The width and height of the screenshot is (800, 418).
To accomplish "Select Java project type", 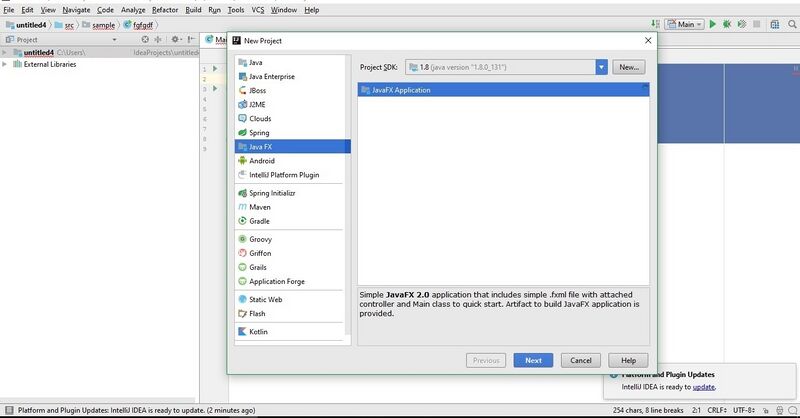I will pos(292,62).
